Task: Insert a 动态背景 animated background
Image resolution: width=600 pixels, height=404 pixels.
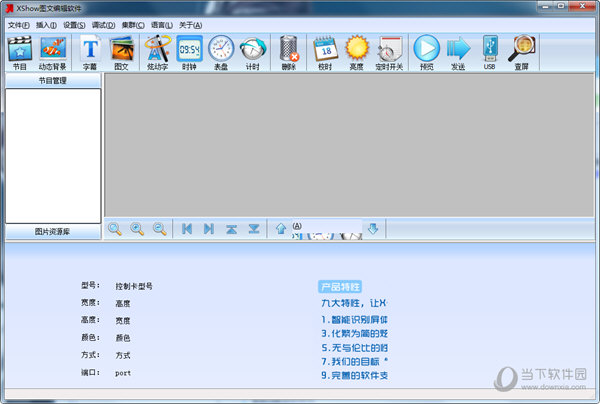Action: point(53,53)
